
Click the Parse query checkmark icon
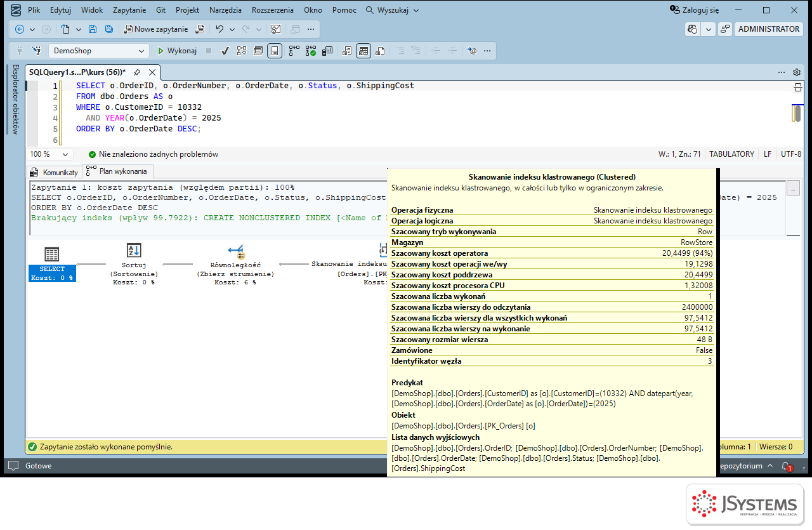coord(225,51)
